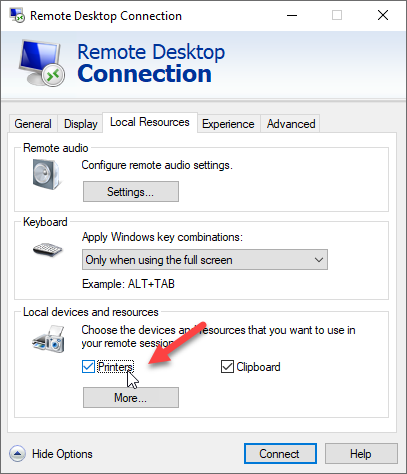Click the 'Local devices and resources' group label
The width and height of the screenshot is (407, 474).
click(91, 312)
